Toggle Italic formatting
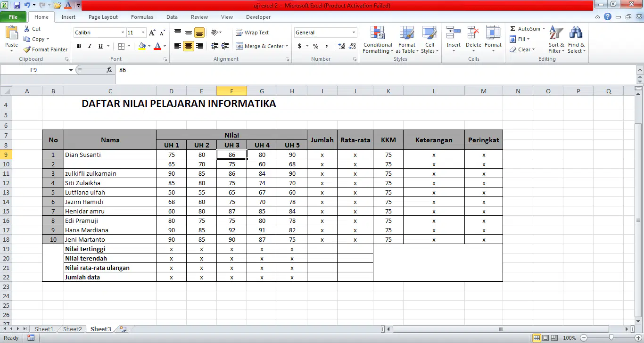Viewport: 644px width, 343px height. 90,46
